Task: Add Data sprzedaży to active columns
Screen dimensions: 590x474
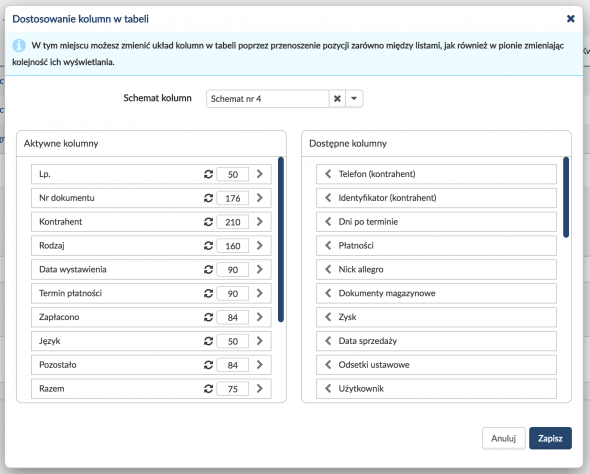Action: (328, 341)
